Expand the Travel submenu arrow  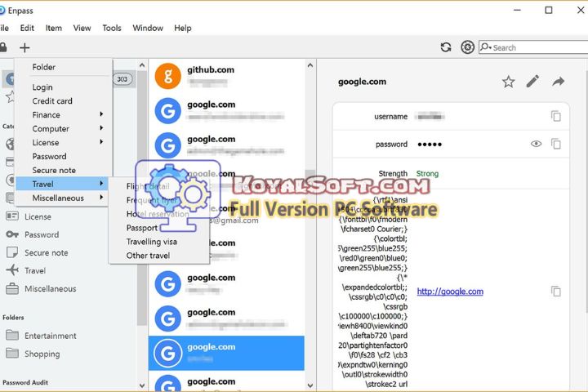(x=101, y=184)
